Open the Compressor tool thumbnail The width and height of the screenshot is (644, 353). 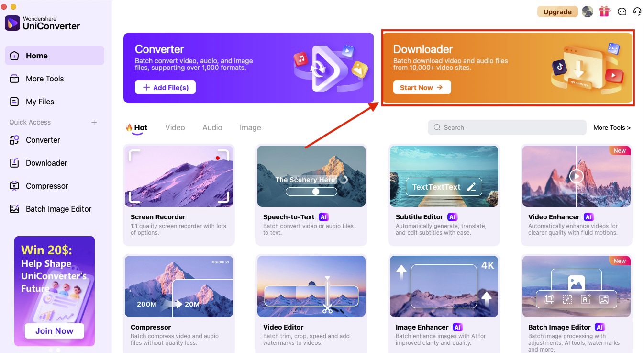179,286
